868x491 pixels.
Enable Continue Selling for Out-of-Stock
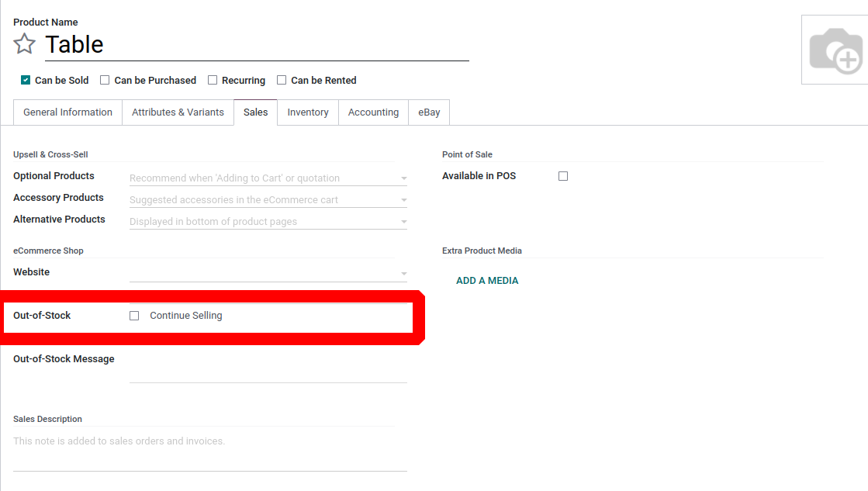[x=134, y=315]
